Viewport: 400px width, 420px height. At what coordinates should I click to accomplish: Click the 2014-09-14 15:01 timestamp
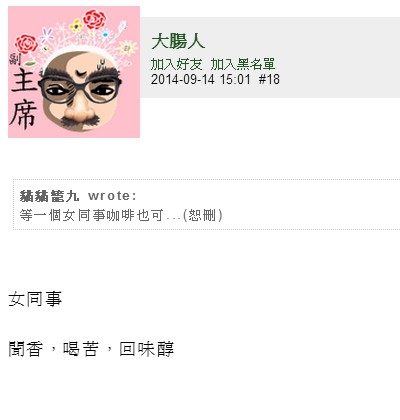201,79
